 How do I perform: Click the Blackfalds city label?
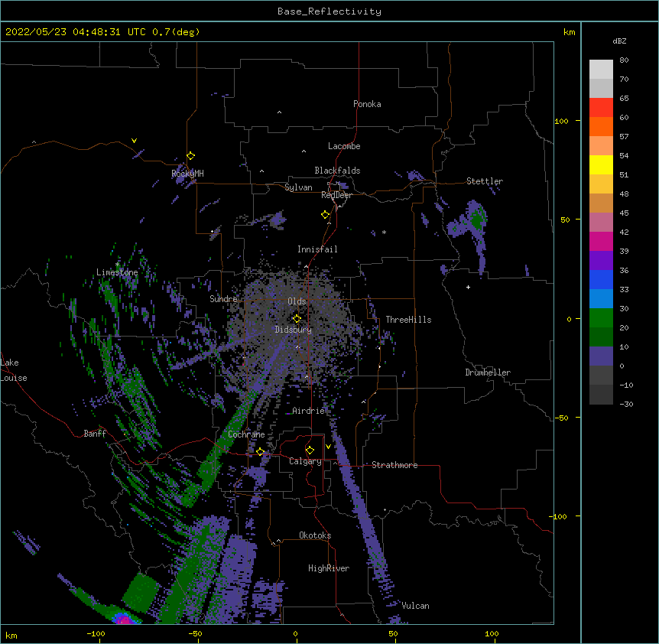coord(337,171)
